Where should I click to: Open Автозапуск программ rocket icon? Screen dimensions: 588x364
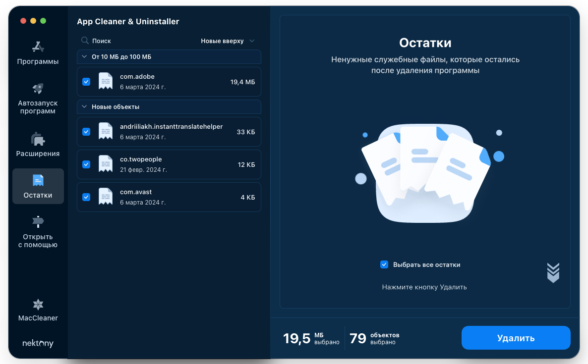(38, 89)
